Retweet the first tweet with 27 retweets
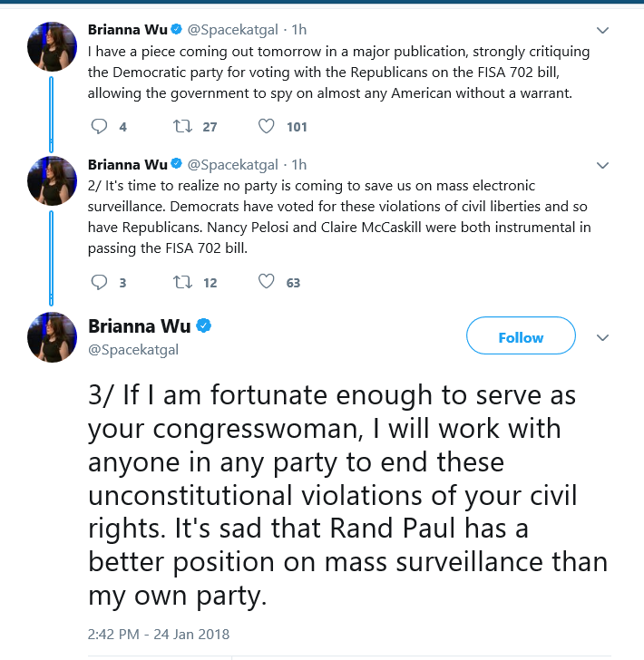 183,126
